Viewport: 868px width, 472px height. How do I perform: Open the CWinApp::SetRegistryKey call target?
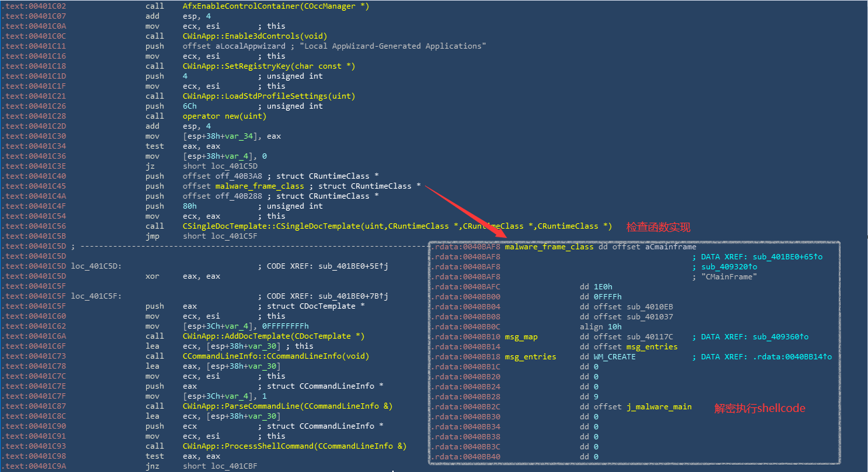269,66
